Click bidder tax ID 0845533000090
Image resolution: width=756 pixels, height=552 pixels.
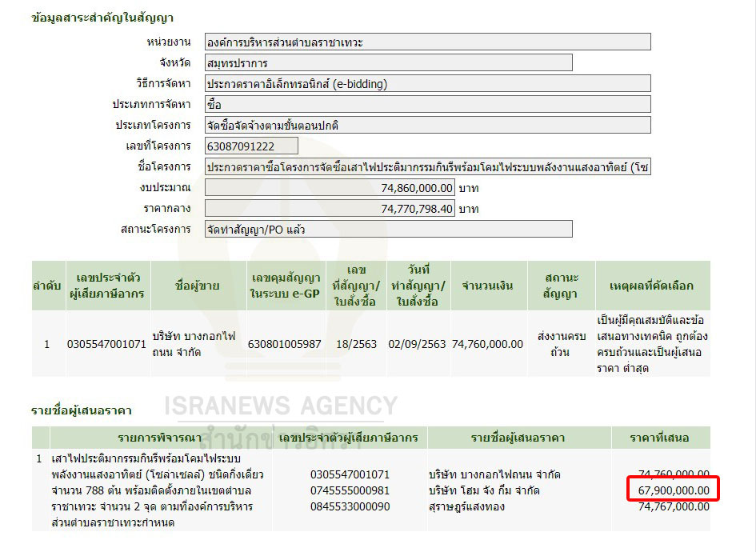[350, 506]
